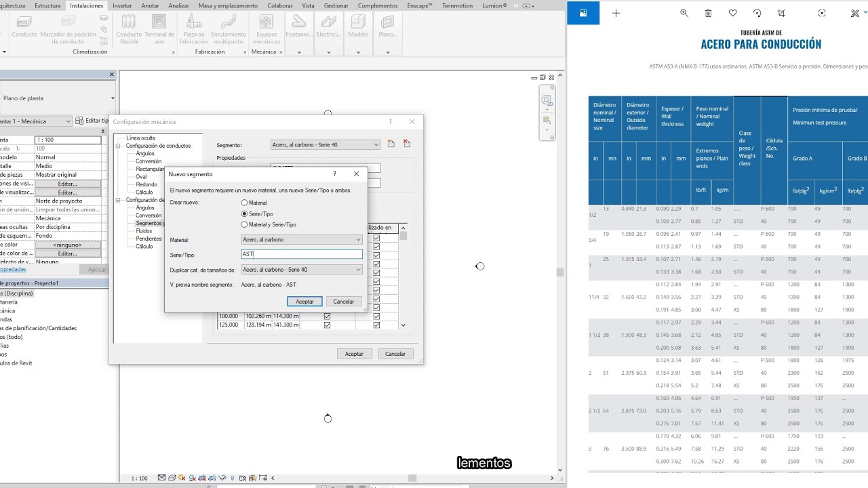This screenshot has height=488, width=868.
Task: Select Oval under Configuración de conductos
Action: [141, 177]
